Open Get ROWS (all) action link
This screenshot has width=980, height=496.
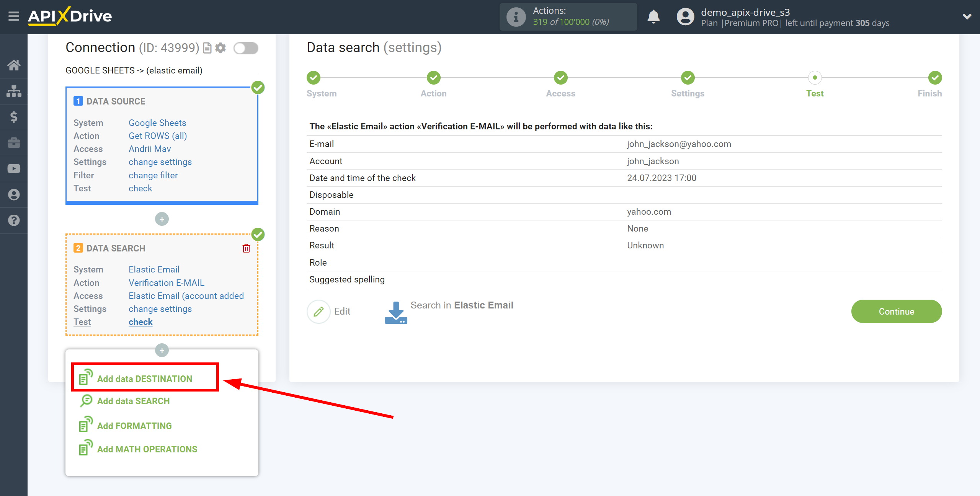[x=158, y=136]
